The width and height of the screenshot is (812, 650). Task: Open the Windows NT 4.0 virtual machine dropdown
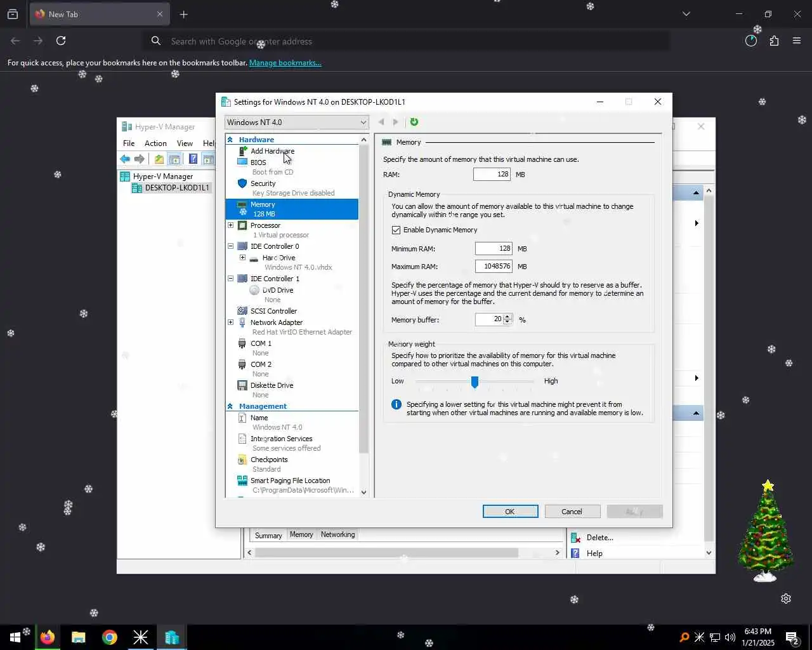[x=297, y=122]
